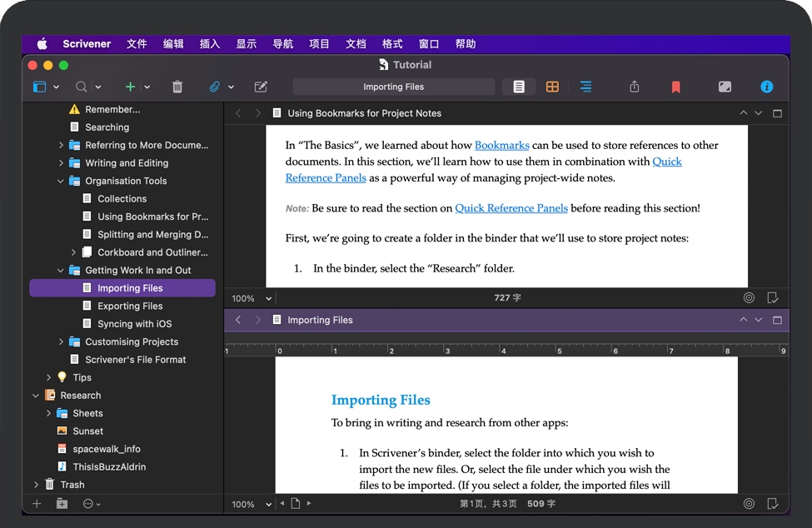Switch to Outliner view mode
The height and width of the screenshot is (528, 812).
(586, 87)
